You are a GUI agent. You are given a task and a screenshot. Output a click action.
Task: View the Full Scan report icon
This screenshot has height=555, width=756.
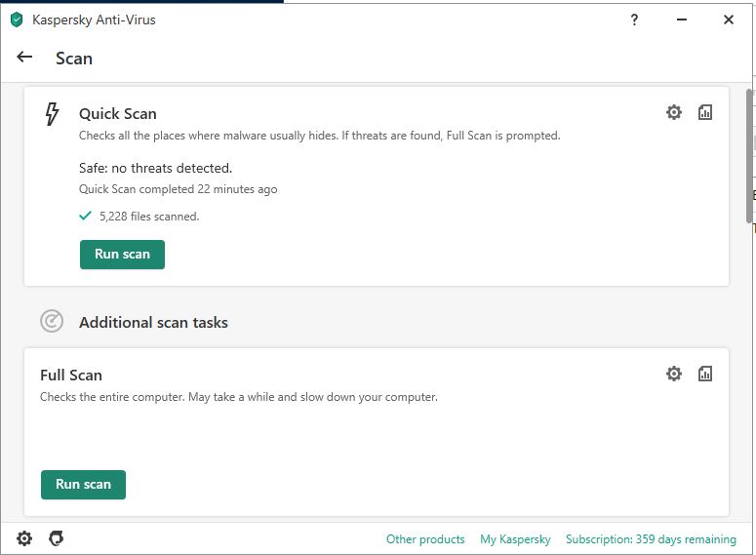(x=705, y=374)
